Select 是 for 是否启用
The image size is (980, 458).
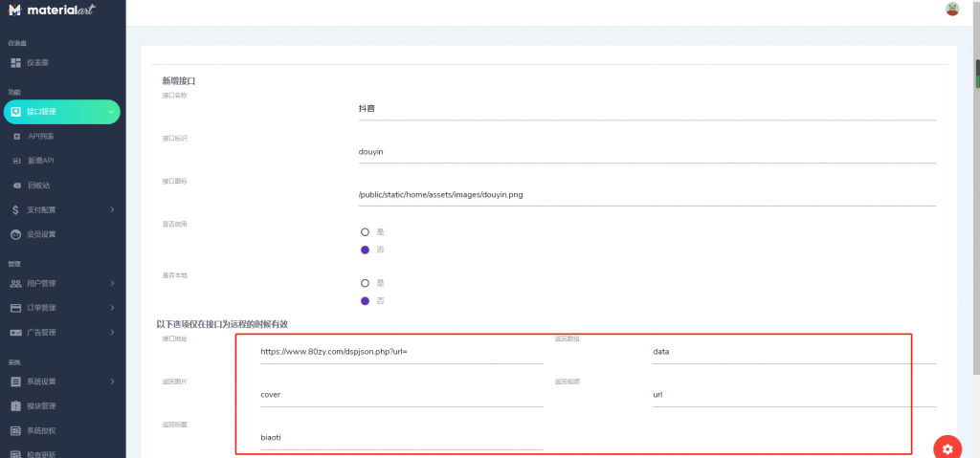click(x=365, y=231)
